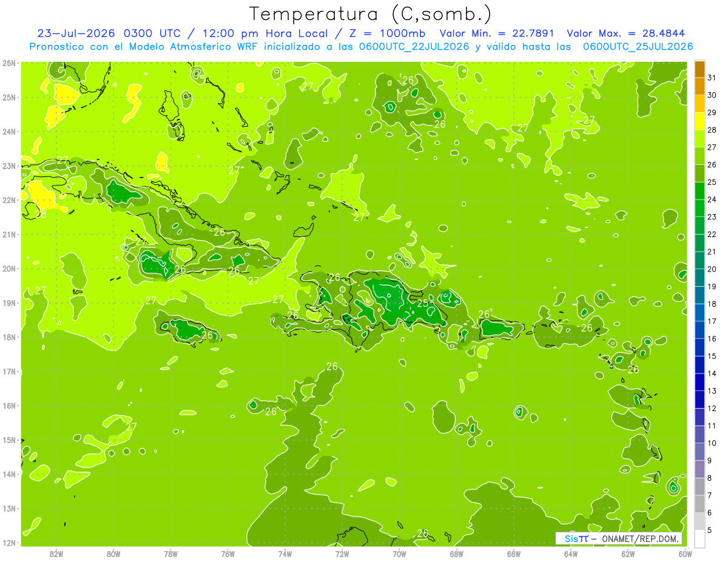Screen dimensions: 728x562
Task: Click the "66W" longitude label
Action: (x=514, y=554)
